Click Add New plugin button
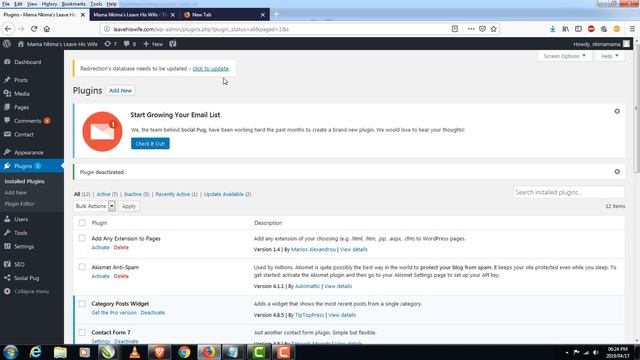Screen dimensions: 640x360 pyautogui.click(x=120, y=91)
